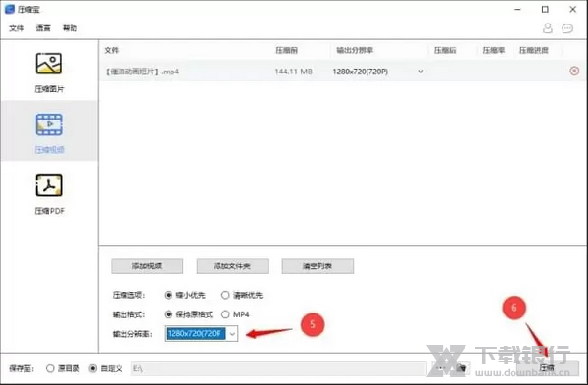Click the 压缩宝 app logo icon
Image resolution: width=588 pixels, height=385 pixels.
[10, 9]
